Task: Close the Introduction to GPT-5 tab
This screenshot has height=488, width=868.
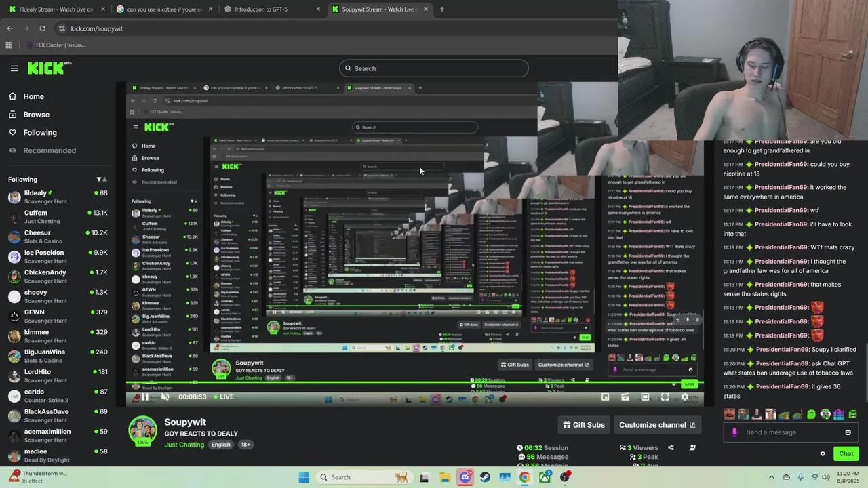Action: pyautogui.click(x=318, y=9)
